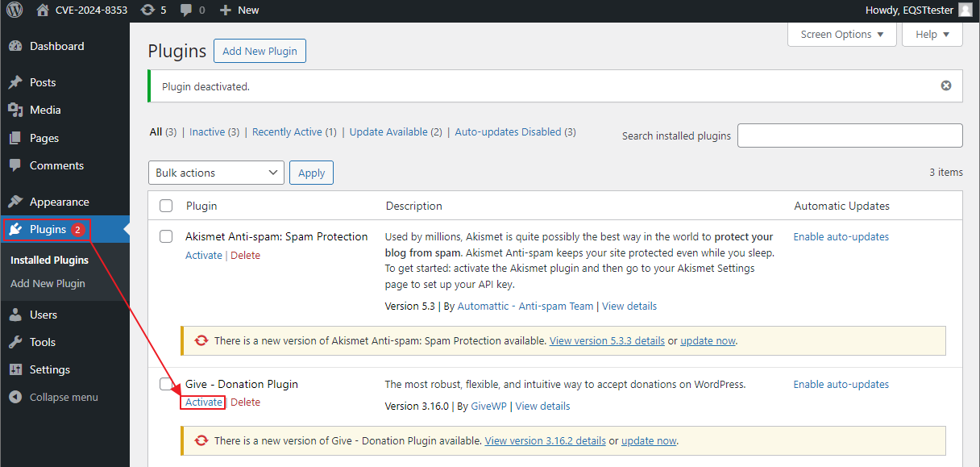This screenshot has width=980, height=467.
Task: Open the WordPress logo menu
Action: (15, 10)
